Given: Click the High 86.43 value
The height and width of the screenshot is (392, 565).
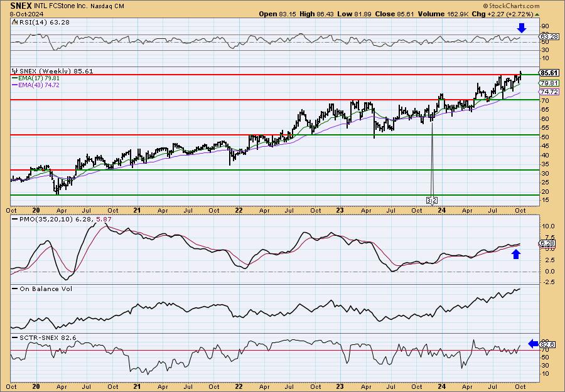Looking at the screenshot, I should (317, 14).
